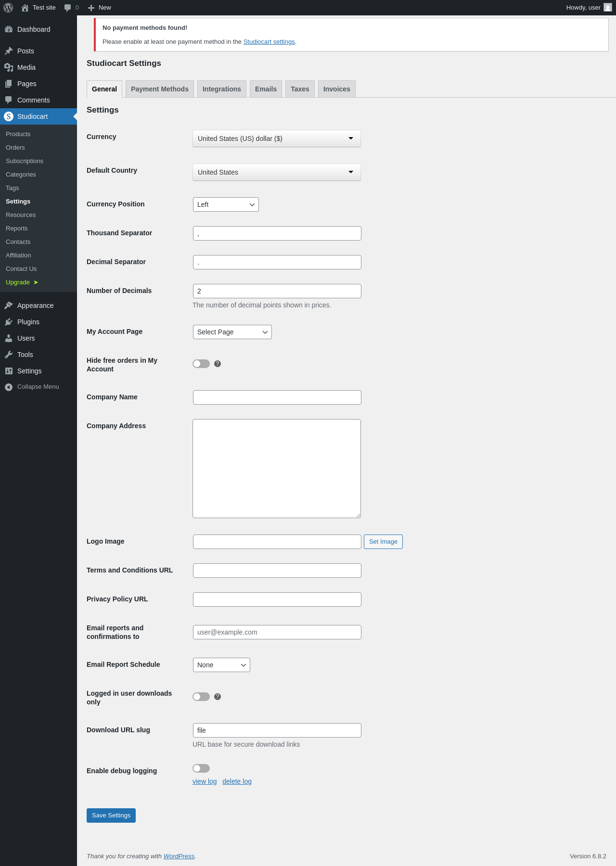The height and width of the screenshot is (866, 616).
Task: Open the comments bubble icon in admin bar
Action: click(67, 8)
